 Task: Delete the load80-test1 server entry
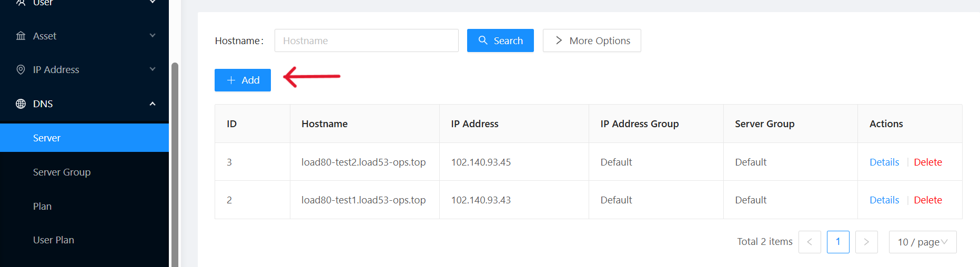click(x=928, y=200)
